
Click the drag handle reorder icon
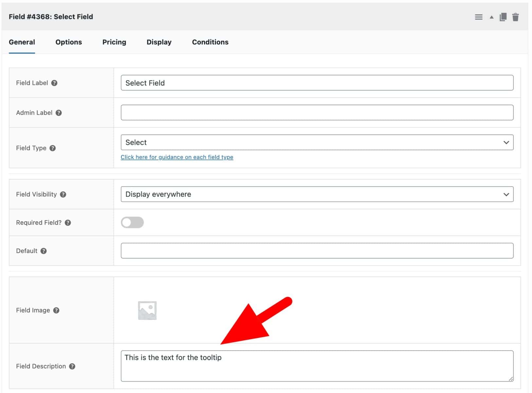click(478, 17)
